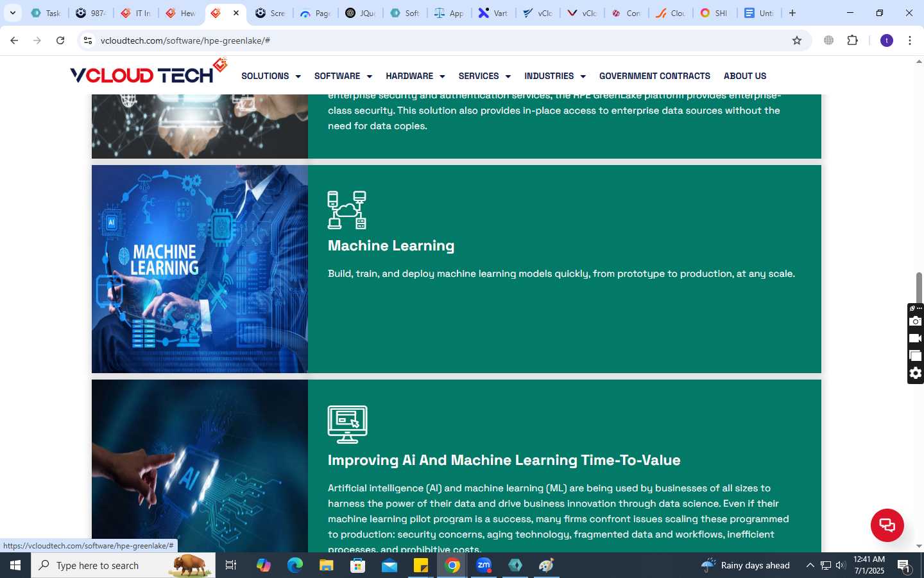This screenshot has width=924, height=578.
Task: Open the Industries dropdown menu
Action: pos(555,76)
